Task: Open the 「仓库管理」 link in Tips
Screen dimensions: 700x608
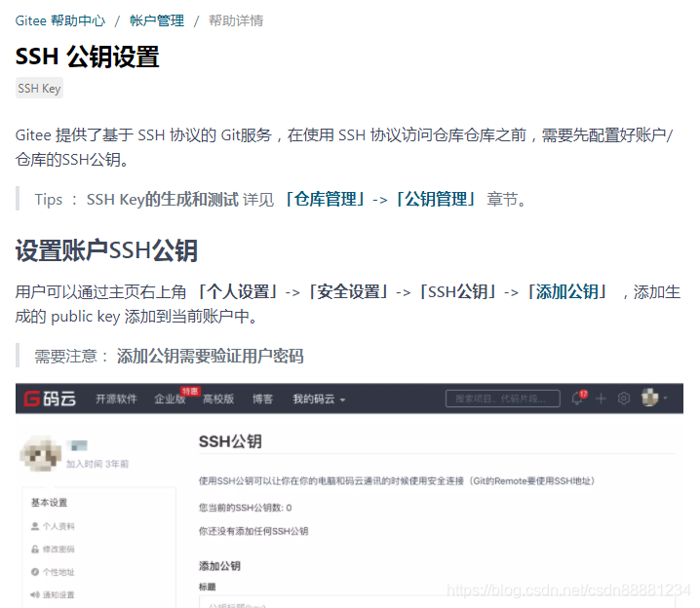Action: point(325,199)
